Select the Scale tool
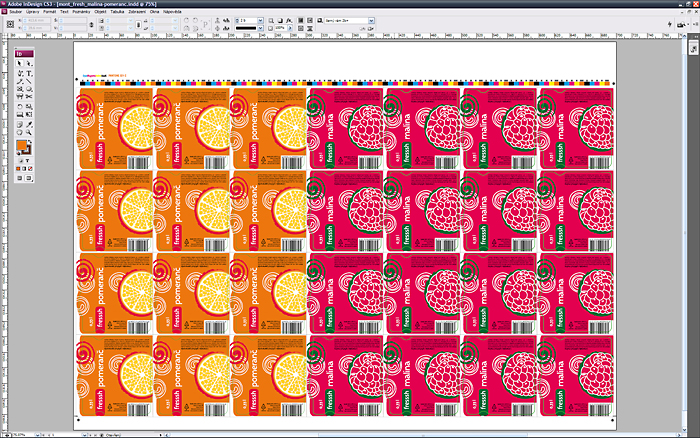This screenshot has height=438, width=700. tap(29, 107)
